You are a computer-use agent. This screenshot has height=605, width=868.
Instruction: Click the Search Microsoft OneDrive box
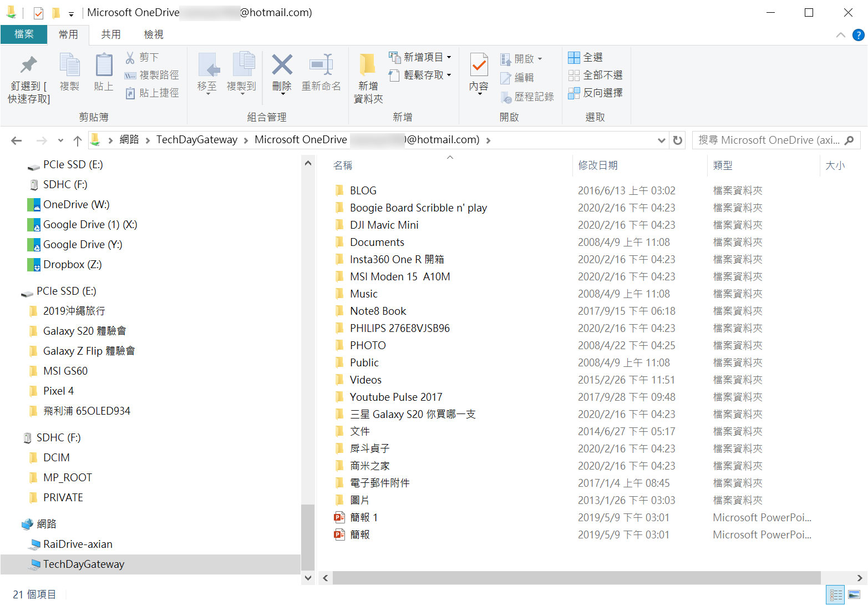[x=776, y=140]
